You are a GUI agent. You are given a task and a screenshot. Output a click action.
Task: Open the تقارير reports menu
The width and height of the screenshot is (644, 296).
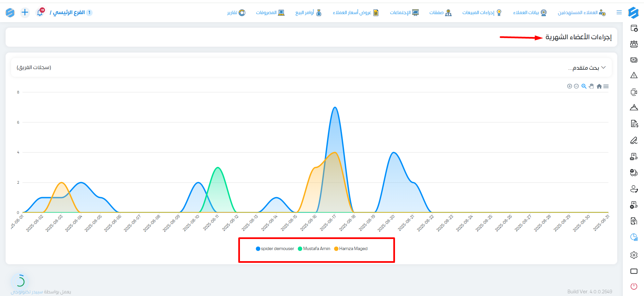(x=236, y=12)
